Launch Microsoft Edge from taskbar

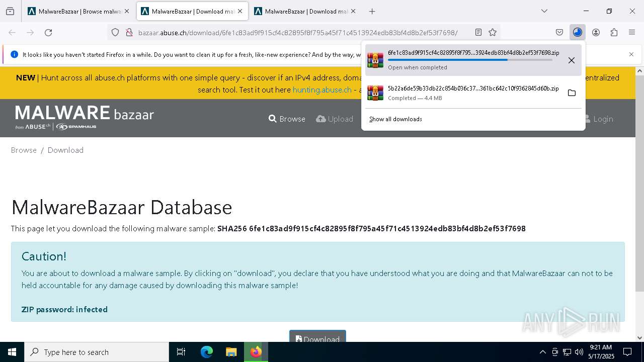(207, 352)
